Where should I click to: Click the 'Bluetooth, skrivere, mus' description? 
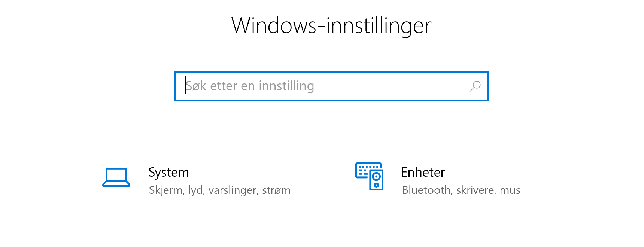461,190
